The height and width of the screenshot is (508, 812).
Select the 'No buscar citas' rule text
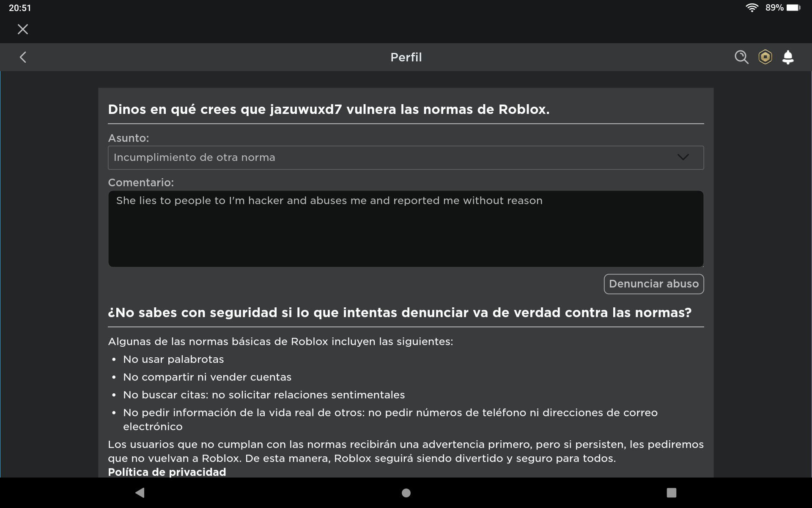click(x=264, y=395)
